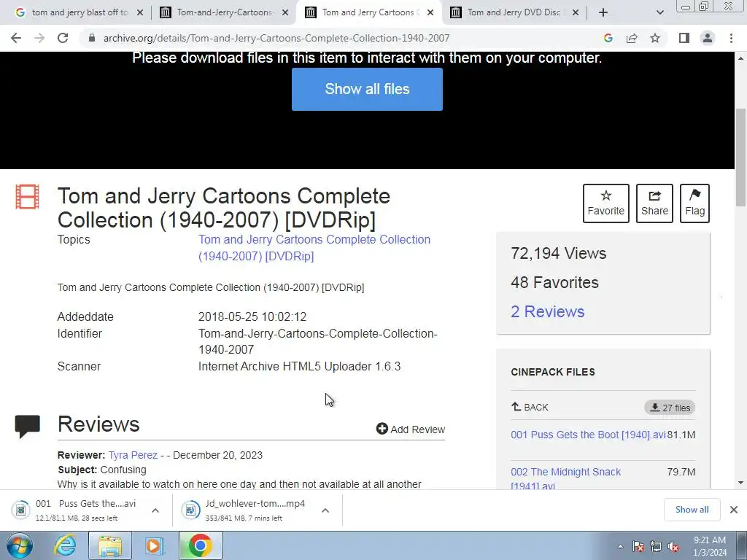Click the network tray icon

[656, 547]
